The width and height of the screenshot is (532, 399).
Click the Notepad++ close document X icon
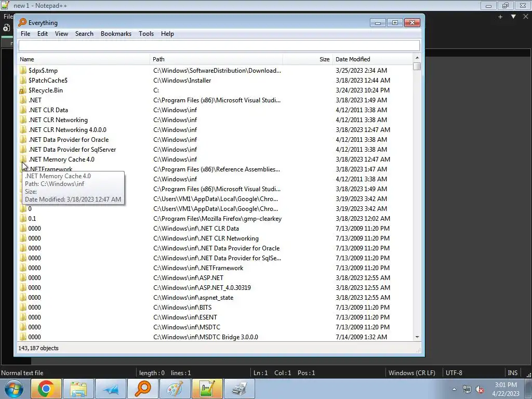pos(526,17)
